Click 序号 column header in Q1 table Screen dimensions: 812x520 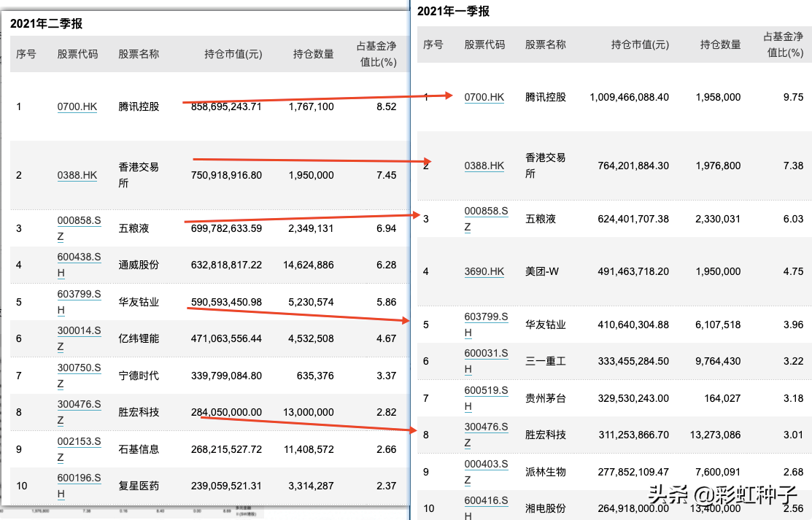433,44
